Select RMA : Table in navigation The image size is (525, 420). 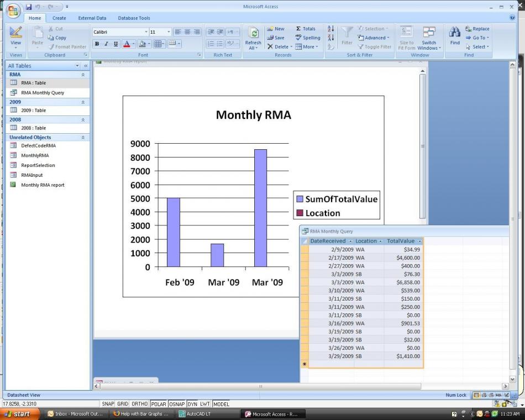tap(48, 83)
